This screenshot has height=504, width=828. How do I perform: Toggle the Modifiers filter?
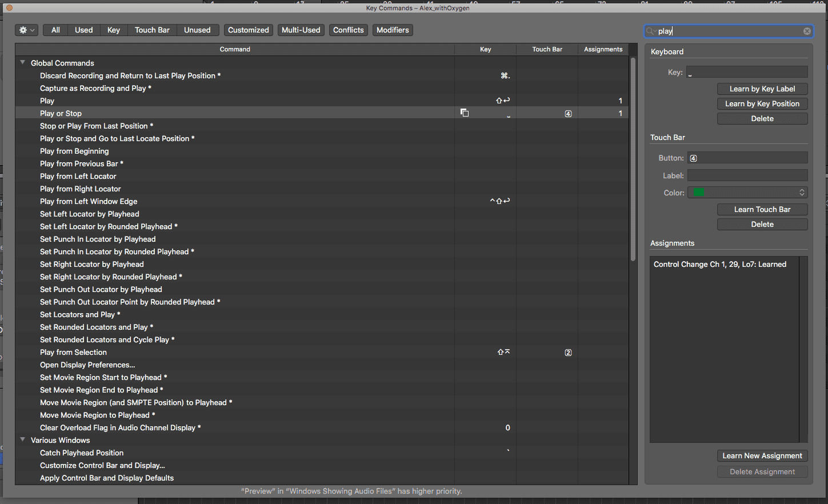point(393,30)
